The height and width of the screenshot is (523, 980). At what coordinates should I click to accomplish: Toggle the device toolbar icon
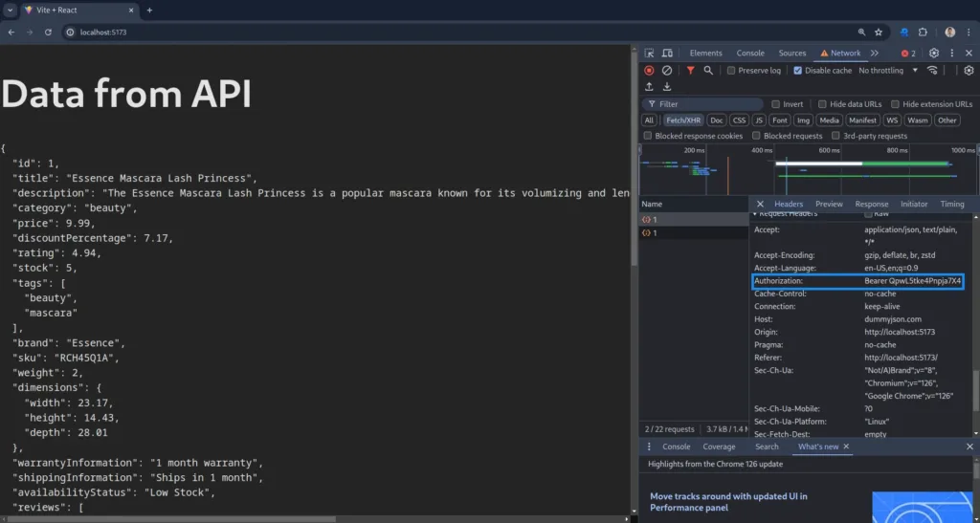click(x=667, y=53)
